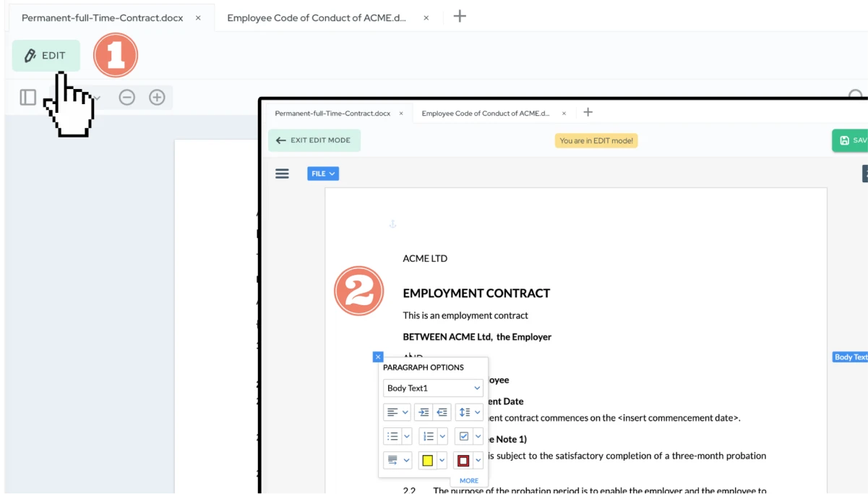This screenshot has height=494, width=868.
Task: Expand the checklist style arrow
Action: (478, 436)
